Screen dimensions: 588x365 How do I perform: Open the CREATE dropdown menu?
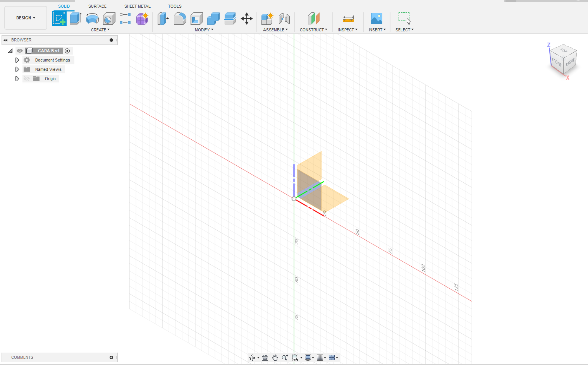100,30
